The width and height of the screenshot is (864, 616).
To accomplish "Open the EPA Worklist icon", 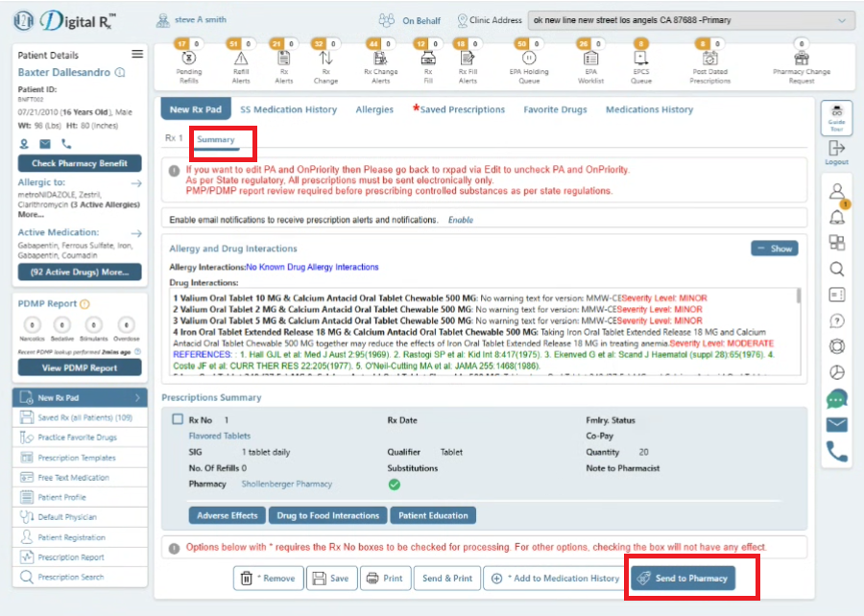I will pyautogui.click(x=590, y=58).
